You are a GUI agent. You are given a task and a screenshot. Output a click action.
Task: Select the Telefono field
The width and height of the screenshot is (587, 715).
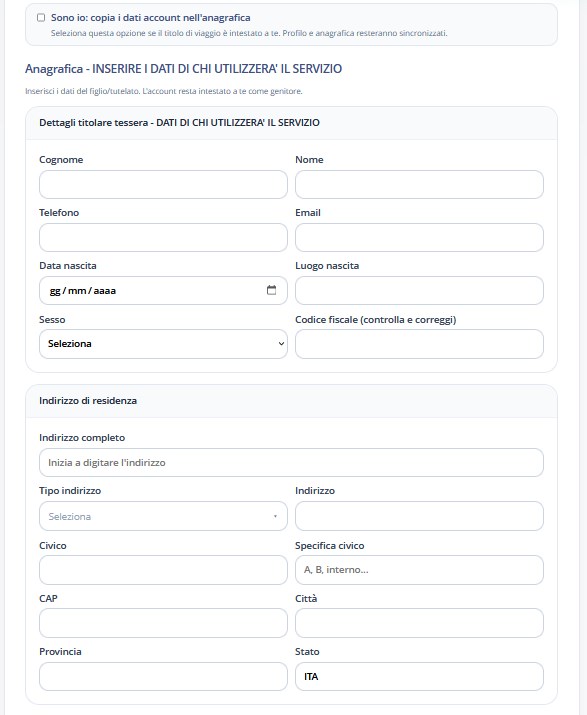[163, 238]
